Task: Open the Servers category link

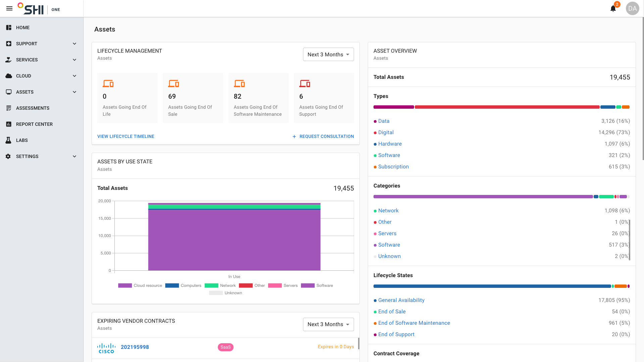Action: (387, 234)
